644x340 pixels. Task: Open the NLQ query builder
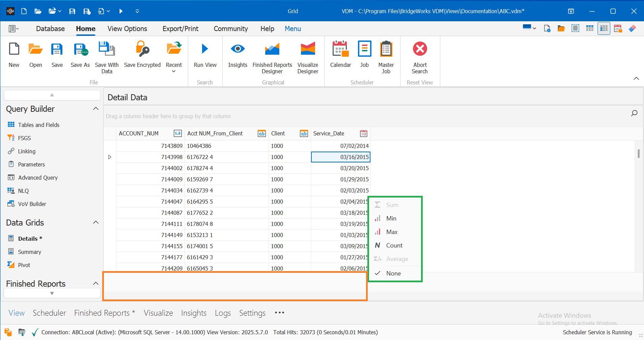(23, 190)
